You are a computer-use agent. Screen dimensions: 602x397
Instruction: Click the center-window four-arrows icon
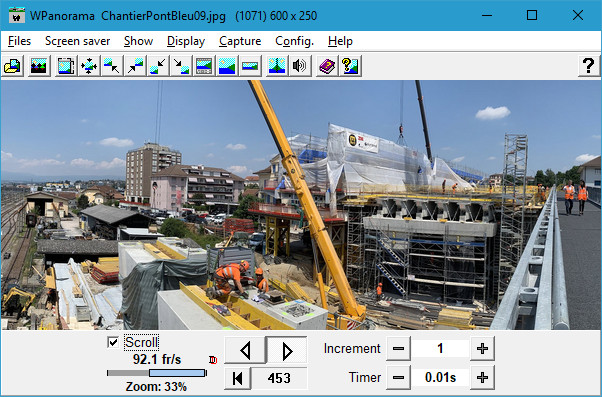tap(89, 66)
